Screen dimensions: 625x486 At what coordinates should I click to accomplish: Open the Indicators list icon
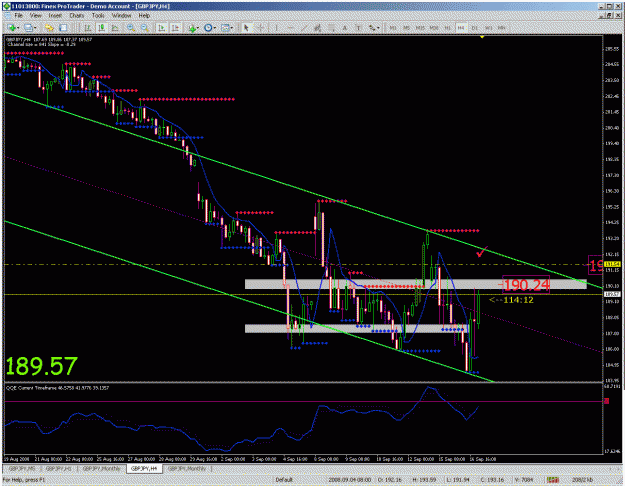click(192, 28)
